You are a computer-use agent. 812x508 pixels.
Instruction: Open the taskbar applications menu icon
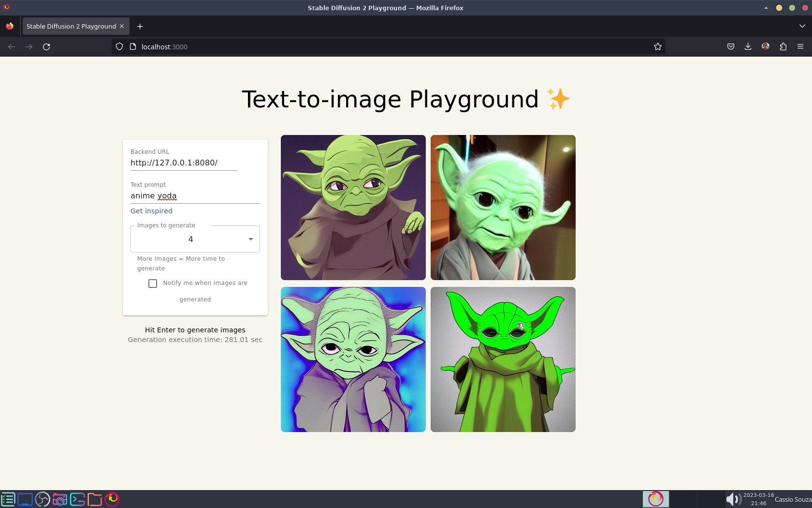point(8,499)
